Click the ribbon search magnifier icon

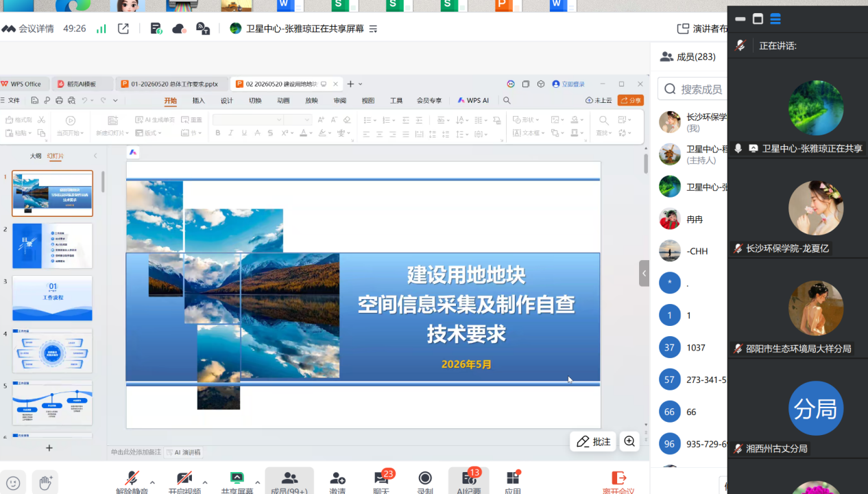point(507,100)
